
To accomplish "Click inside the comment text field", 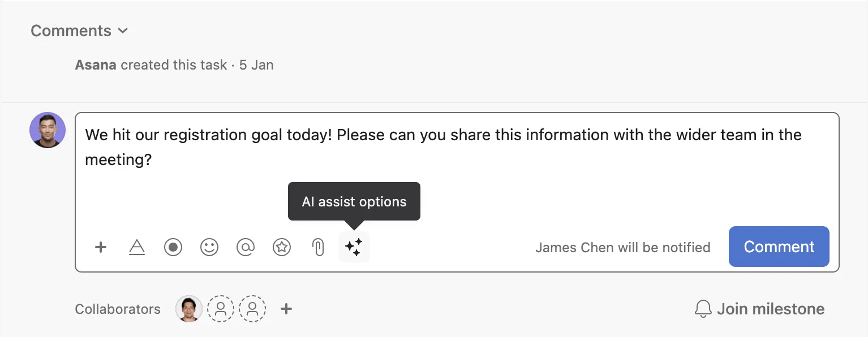I will coord(396,147).
